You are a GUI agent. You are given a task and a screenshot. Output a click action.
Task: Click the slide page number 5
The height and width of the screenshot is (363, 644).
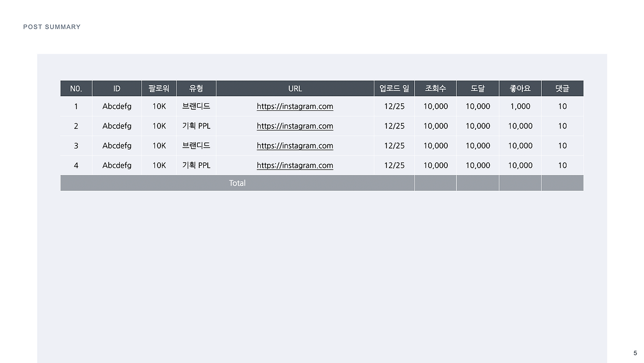[x=635, y=353]
